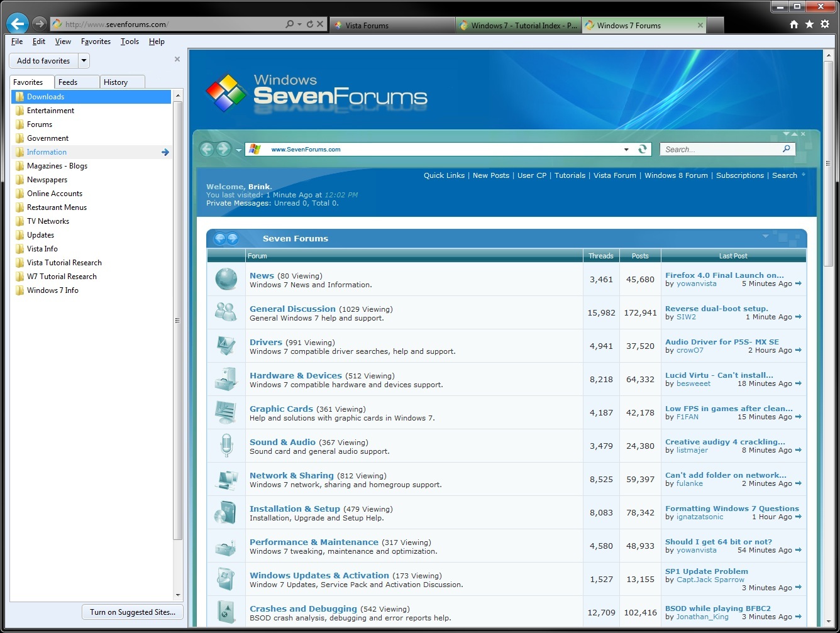
Task: Click the Home icon in the browser toolbar
Action: (793, 24)
